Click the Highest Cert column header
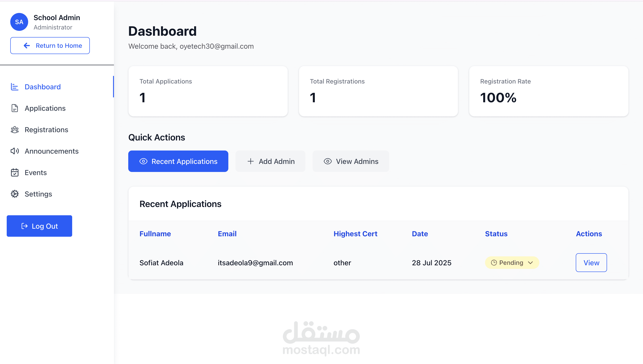The width and height of the screenshot is (643, 364). 355,234
